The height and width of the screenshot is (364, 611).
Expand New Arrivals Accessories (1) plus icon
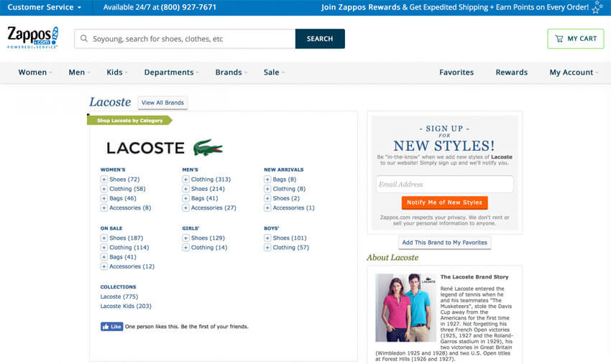click(x=267, y=208)
